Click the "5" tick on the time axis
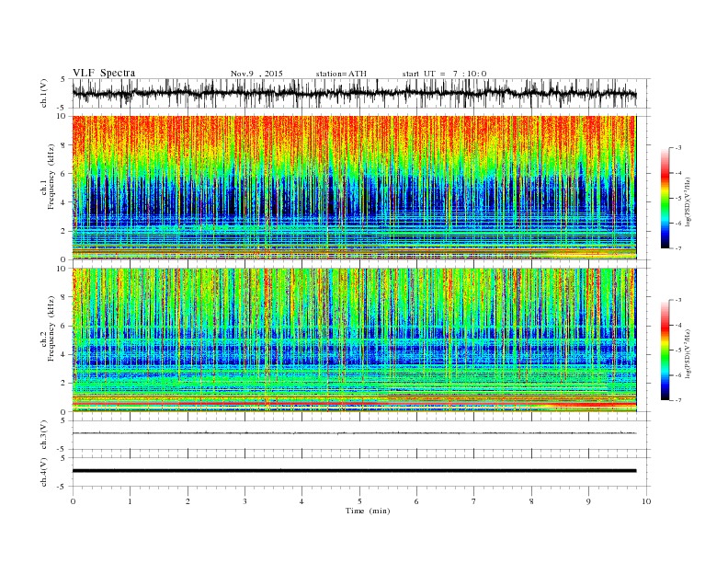 (x=359, y=501)
